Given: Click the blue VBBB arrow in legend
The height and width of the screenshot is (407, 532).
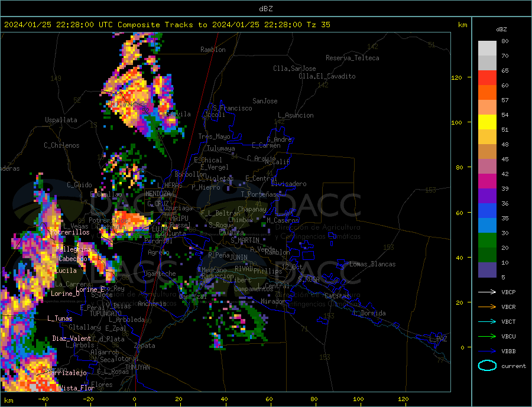Looking at the screenshot, I should click(x=487, y=351).
